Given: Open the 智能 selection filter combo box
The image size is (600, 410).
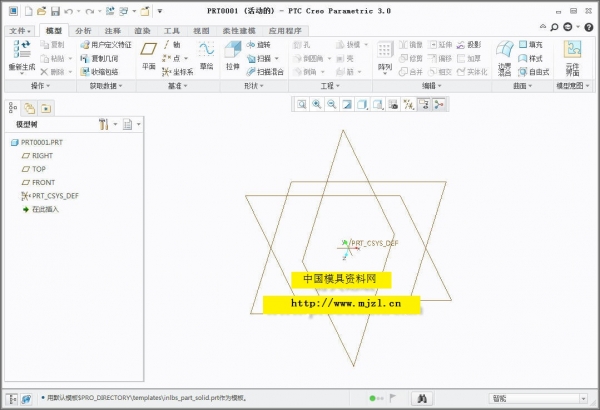Looking at the screenshot, I should 538,399.
